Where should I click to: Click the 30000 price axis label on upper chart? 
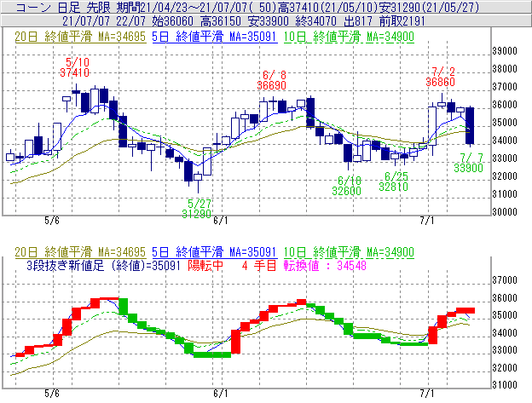pos(505,212)
